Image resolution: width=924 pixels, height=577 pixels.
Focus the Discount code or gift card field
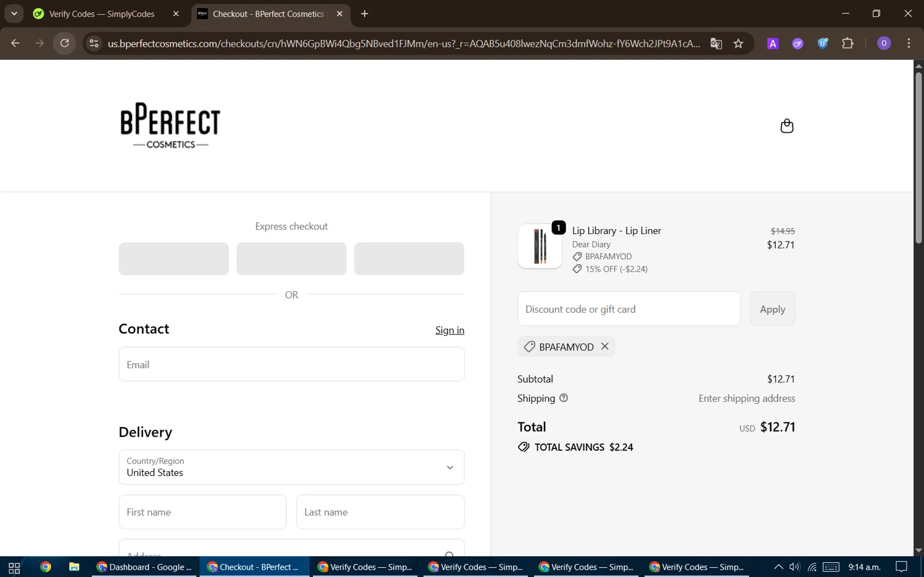(629, 309)
